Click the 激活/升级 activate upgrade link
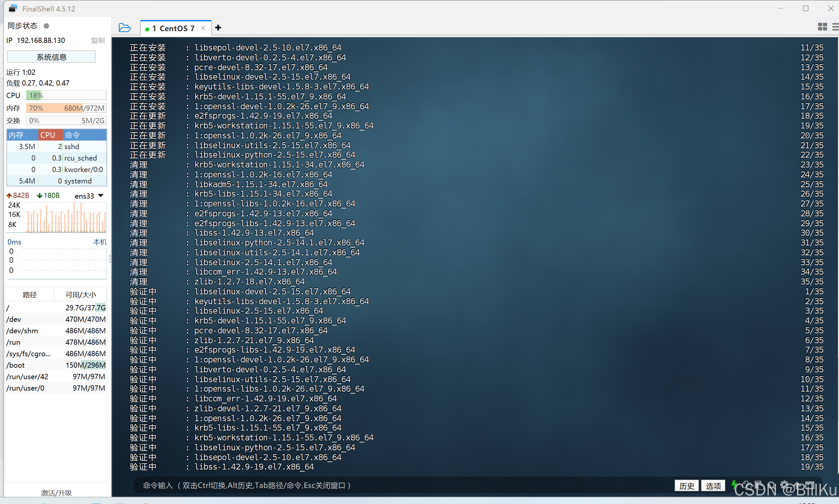 pos(56,493)
